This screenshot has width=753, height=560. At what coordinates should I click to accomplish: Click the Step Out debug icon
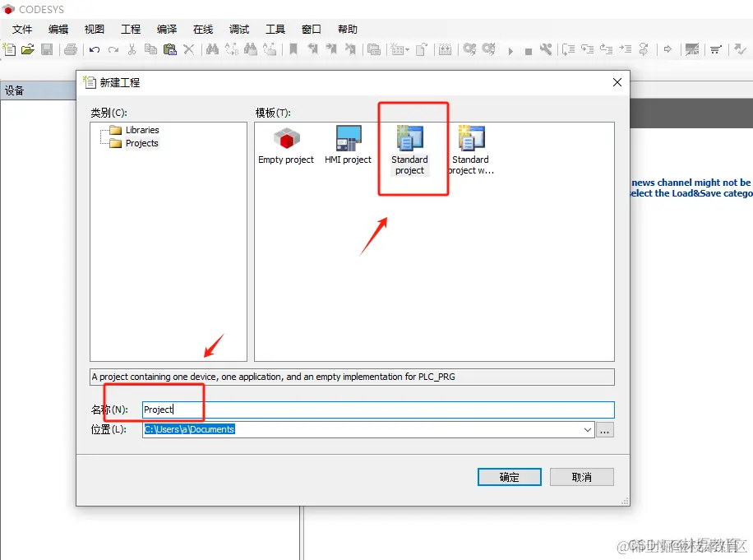606,49
